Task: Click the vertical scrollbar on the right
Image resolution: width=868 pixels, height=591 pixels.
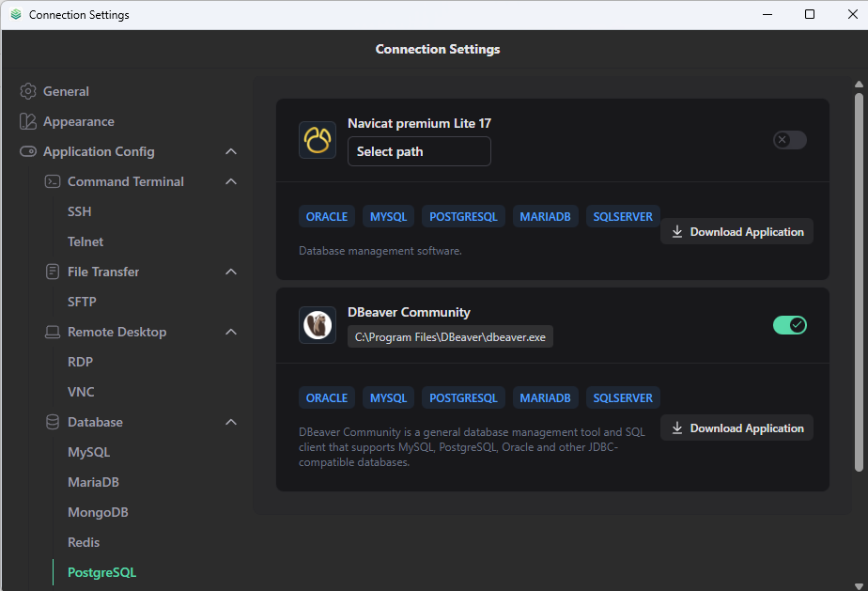Action: 859,282
